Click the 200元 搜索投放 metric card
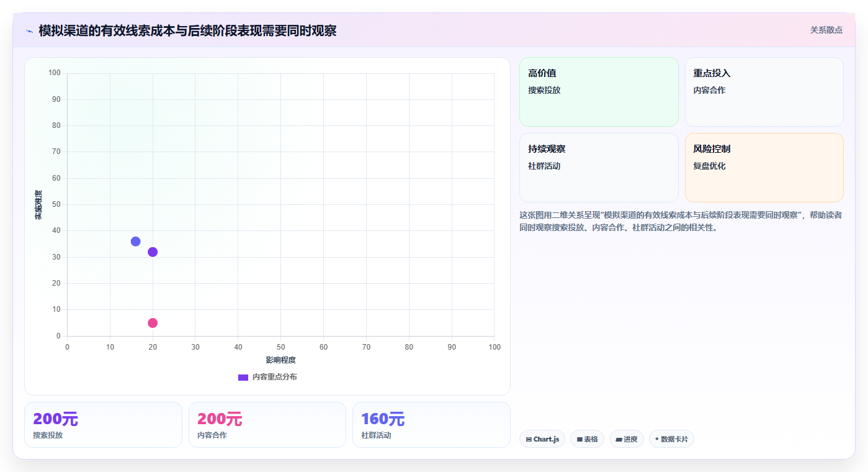868x472 pixels. [103, 425]
